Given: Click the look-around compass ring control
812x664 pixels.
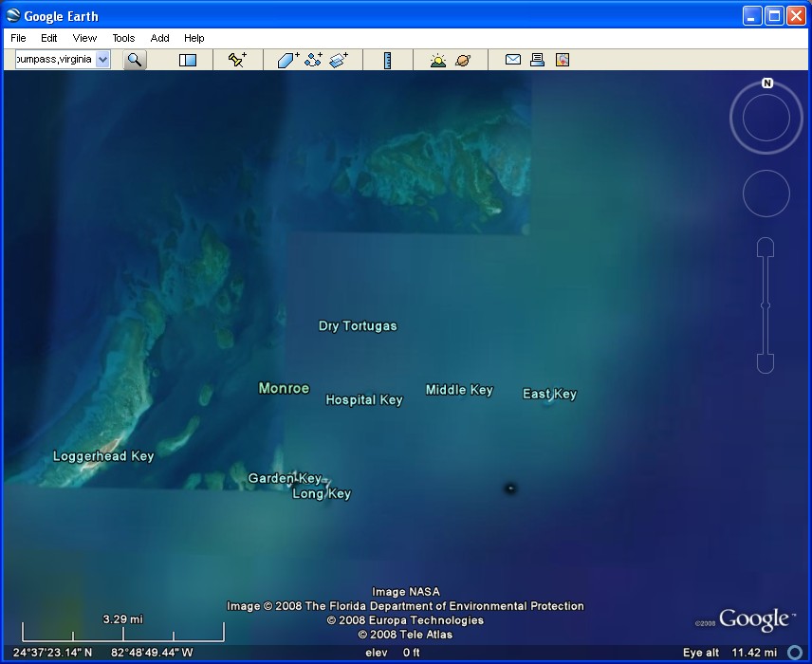Looking at the screenshot, I should [x=766, y=118].
